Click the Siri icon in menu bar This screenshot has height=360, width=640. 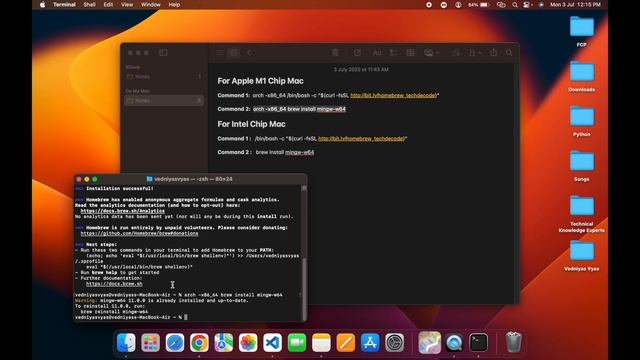pyautogui.click(x=541, y=5)
